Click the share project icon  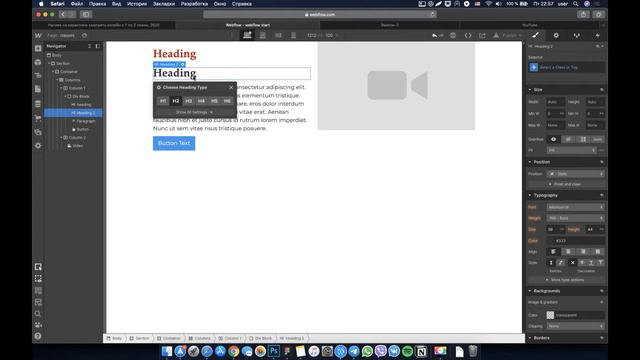[x=482, y=36]
